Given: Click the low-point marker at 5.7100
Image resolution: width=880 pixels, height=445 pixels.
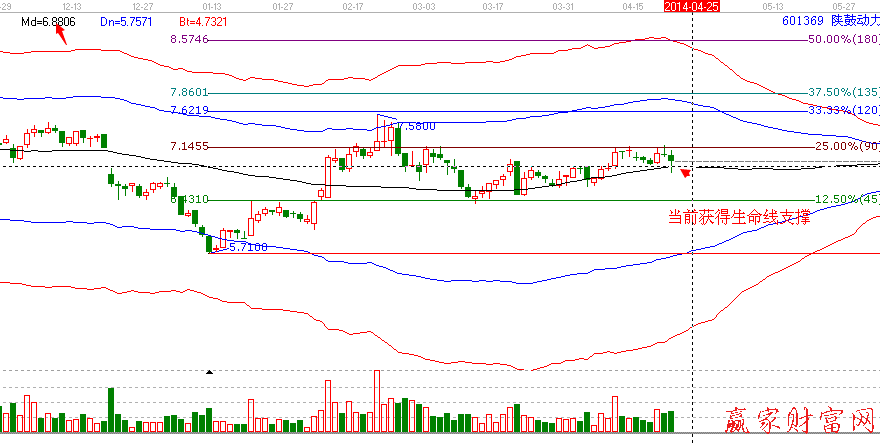Looking at the screenshot, I should click(x=214, y=249).
